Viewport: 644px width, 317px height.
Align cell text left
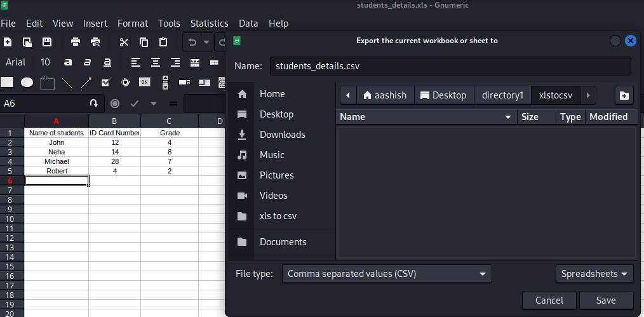[x=135, y=62]
